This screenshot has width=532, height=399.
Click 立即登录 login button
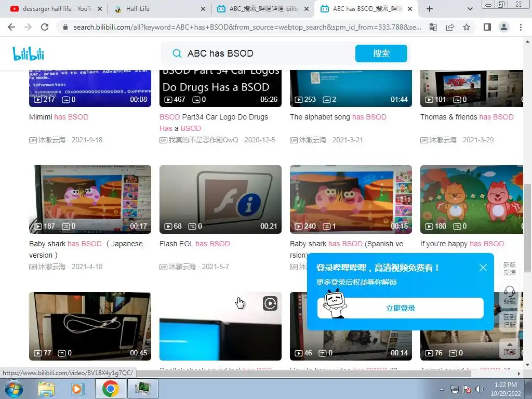(401, 308)
